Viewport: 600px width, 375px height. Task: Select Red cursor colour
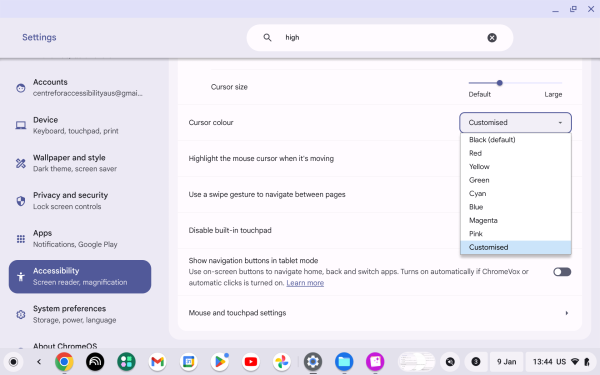pos(515,153)
